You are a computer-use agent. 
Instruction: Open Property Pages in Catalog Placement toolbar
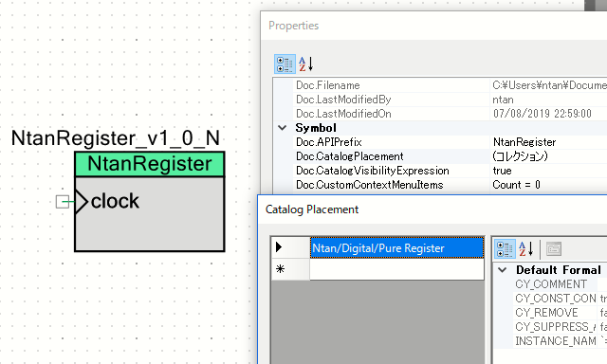tap(554, 248)
